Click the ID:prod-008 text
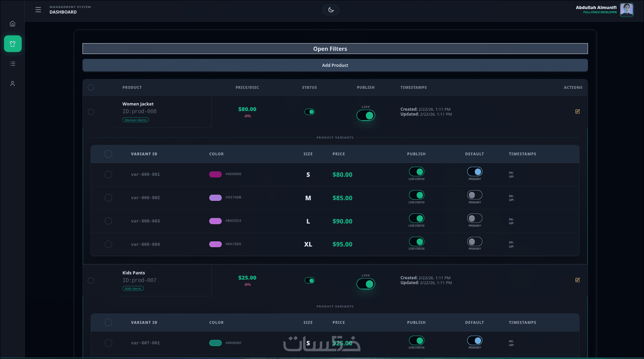 (x=140, y=111)
